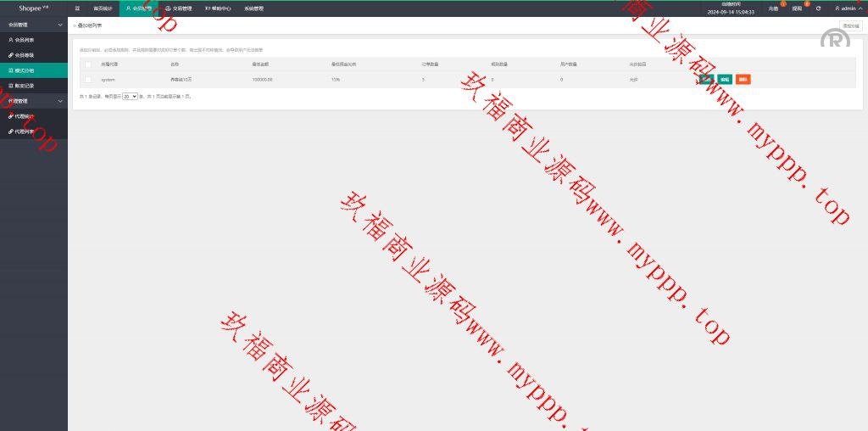Click the refresh icon in top bar
Viewport: 868px width, 431px height.
pos(818,8)
